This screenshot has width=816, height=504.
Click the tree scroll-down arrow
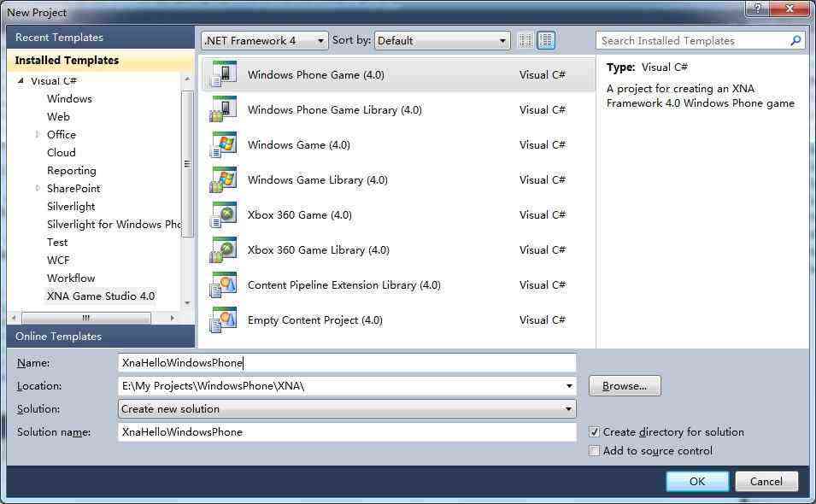[187, 302]
